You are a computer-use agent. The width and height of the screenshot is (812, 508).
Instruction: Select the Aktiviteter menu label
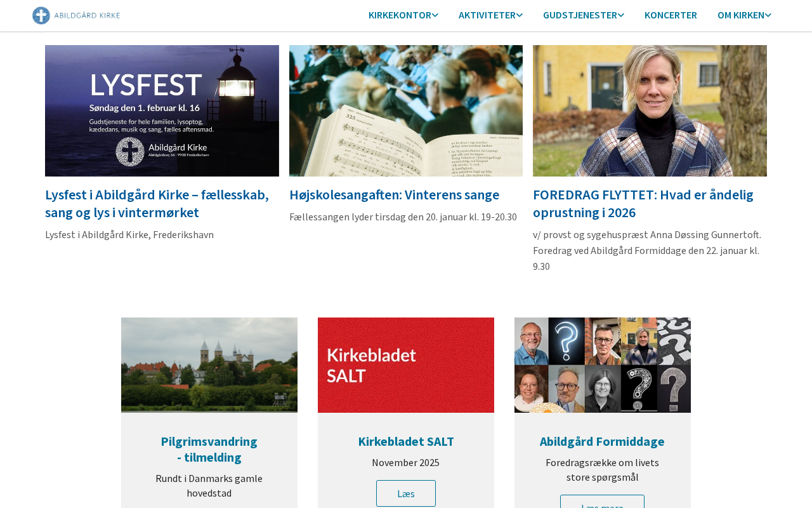click(487, 15)
